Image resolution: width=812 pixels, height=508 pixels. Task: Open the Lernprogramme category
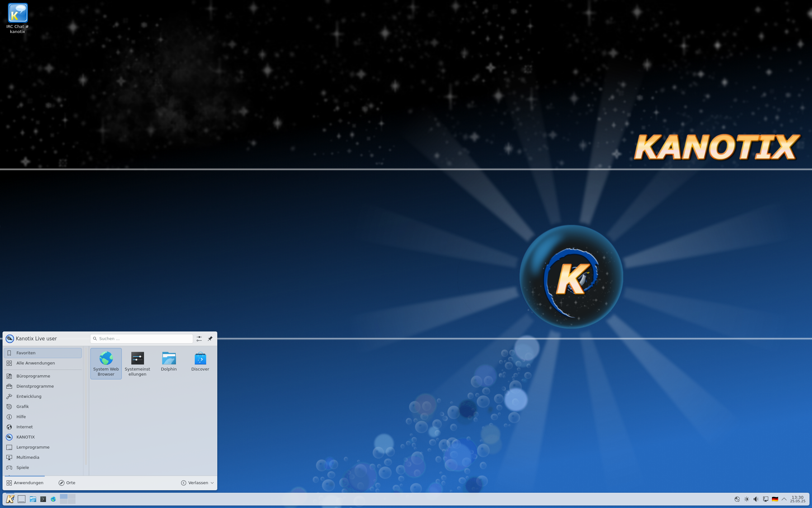pyautogui.click(x=43, y=447)
